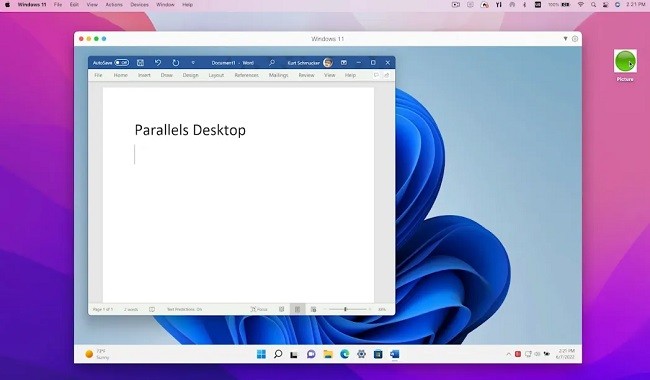Open the weather widget showing Sunny
This screenshot has width=650, height=380.
coord(97,354)
